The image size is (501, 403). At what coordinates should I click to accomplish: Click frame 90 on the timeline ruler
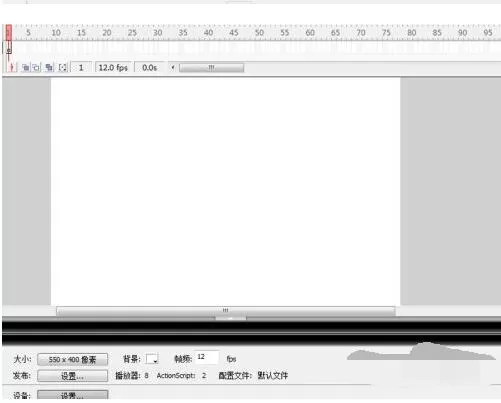(x=463, y=33)
